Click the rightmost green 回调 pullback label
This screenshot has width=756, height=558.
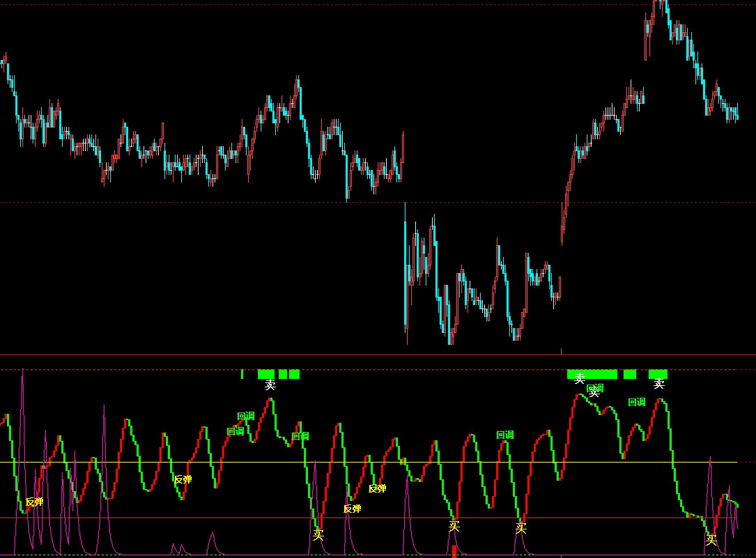(636, 402)
